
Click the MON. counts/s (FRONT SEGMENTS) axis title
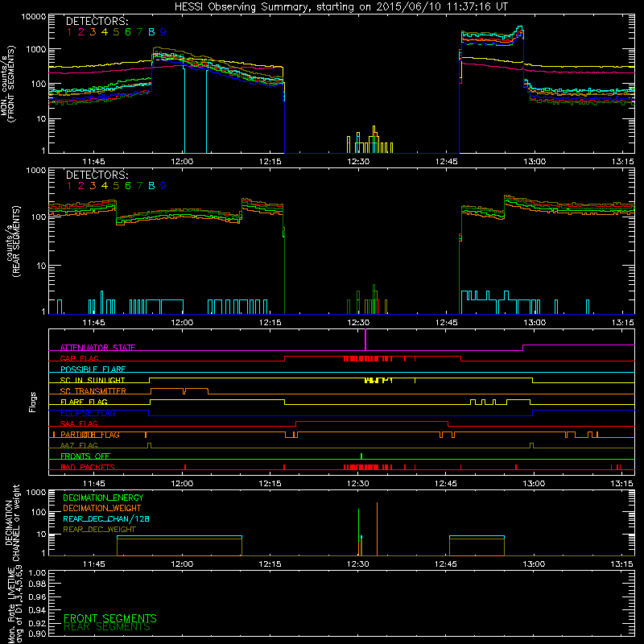click(x=7, y=84)
